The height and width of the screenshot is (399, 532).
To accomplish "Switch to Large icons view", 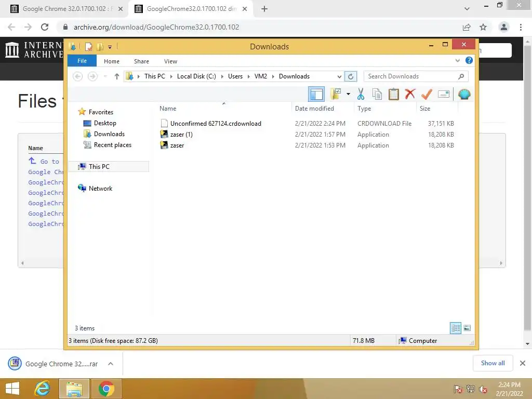I will pyautogui.click(x=467, y=328).
